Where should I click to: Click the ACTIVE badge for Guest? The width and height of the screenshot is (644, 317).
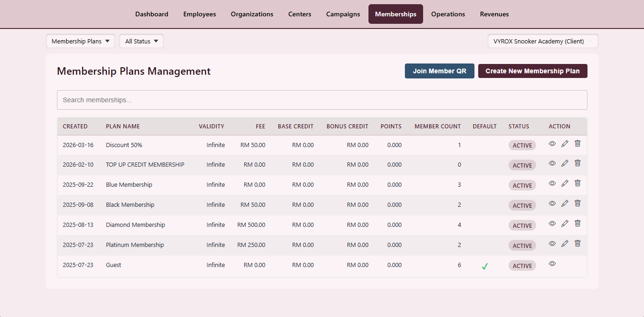tap(522, 266)
